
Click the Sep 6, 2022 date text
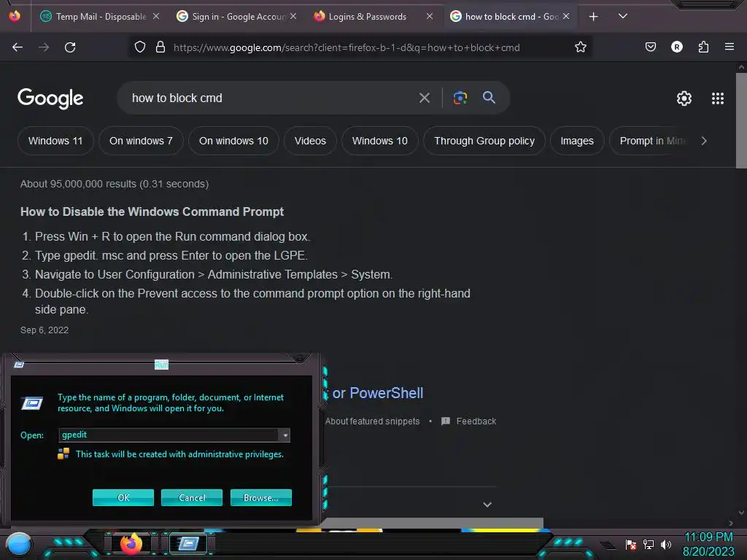pos(44,330)
